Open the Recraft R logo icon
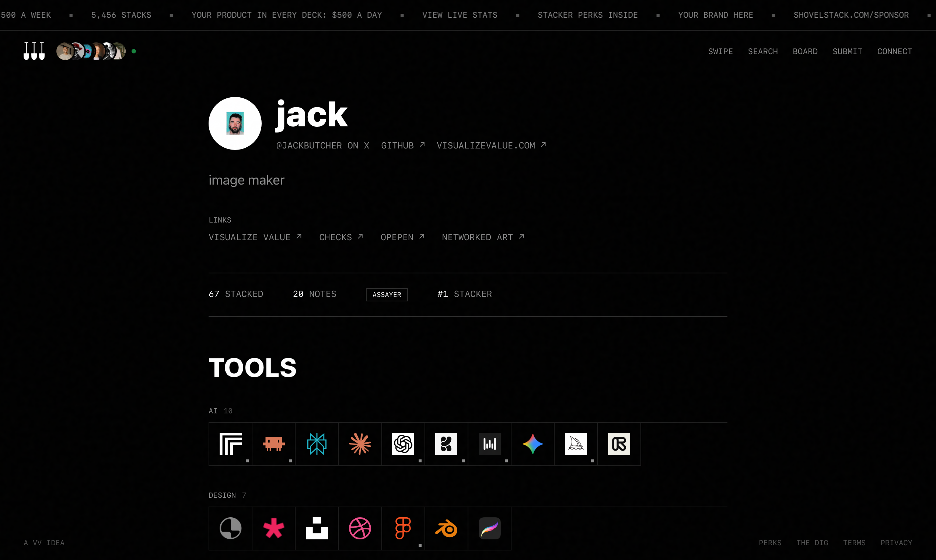Viewport: 936px width, 560px height. (619, 444)
